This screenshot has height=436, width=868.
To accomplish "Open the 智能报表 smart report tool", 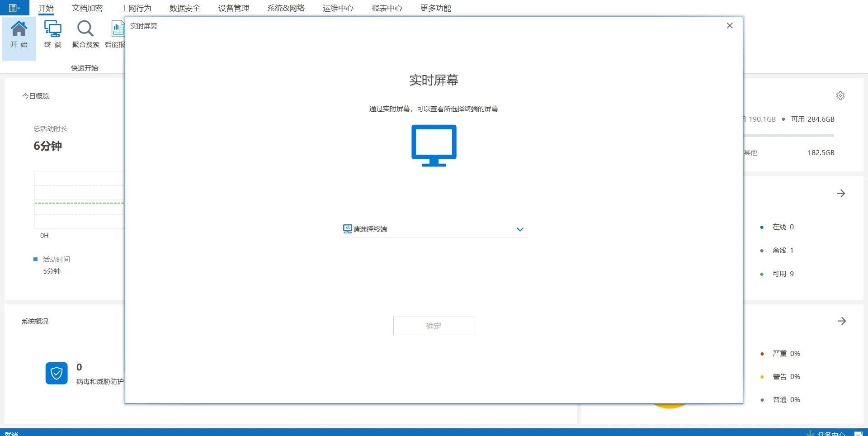I will pos(117,32).
